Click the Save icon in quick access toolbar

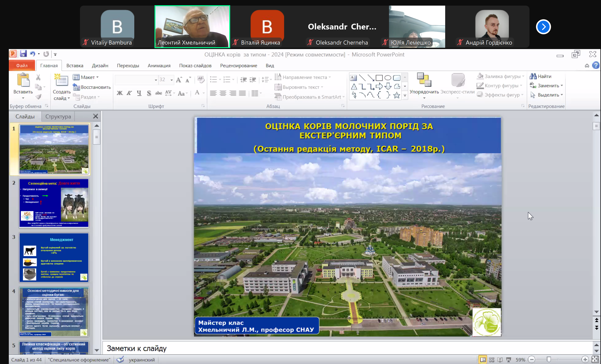[x=23, y=54]
